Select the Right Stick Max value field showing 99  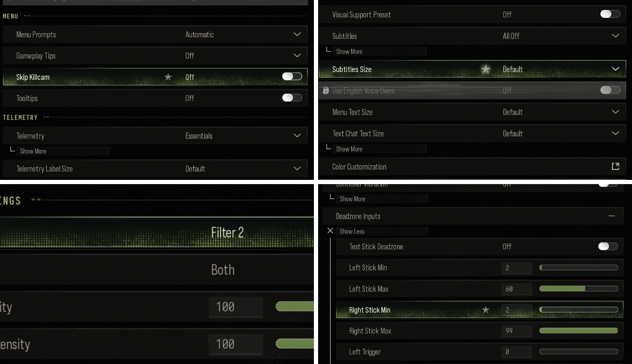[517, 331]
